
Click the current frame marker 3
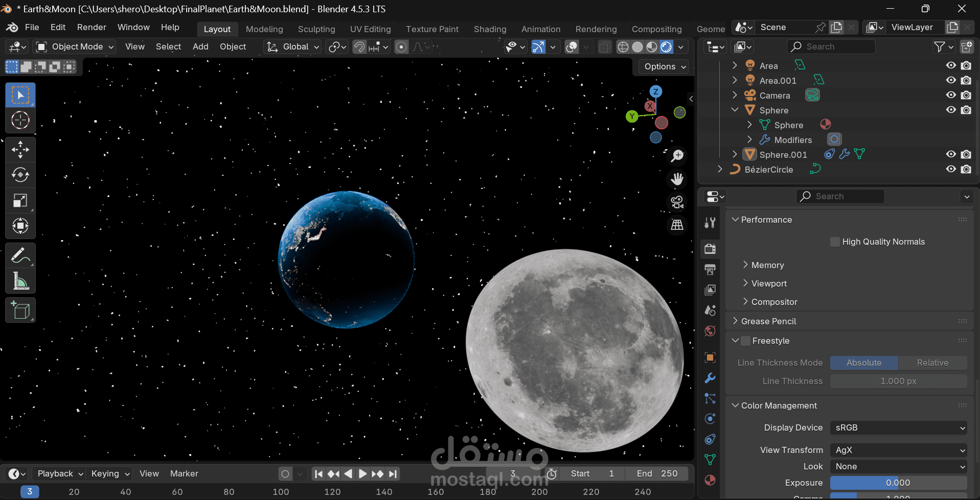[30, 491]
